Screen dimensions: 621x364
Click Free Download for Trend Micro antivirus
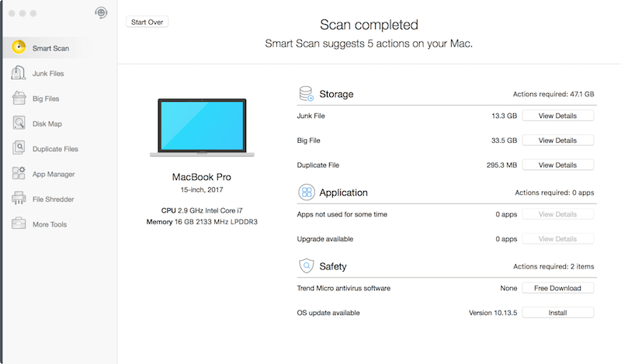tap(557, 288)
